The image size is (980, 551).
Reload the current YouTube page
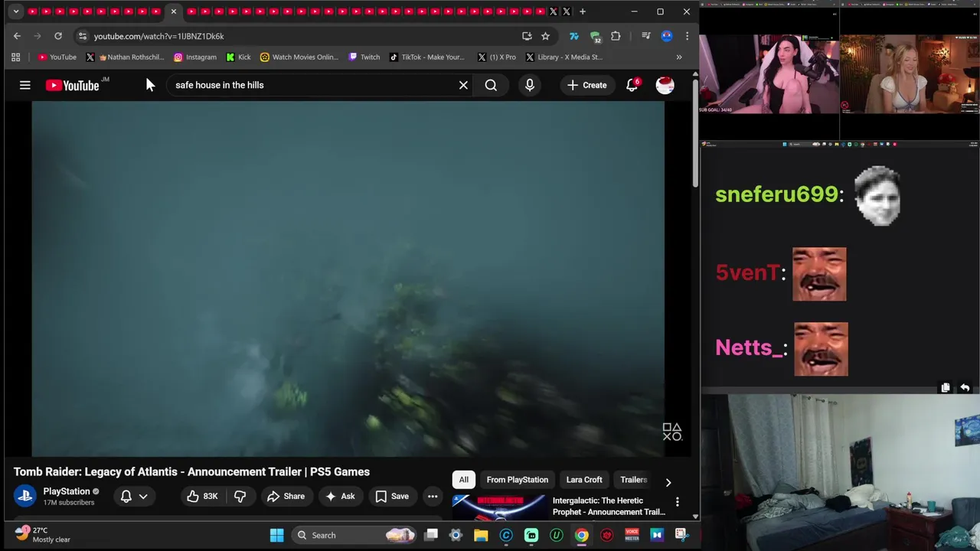pos(57,36)
